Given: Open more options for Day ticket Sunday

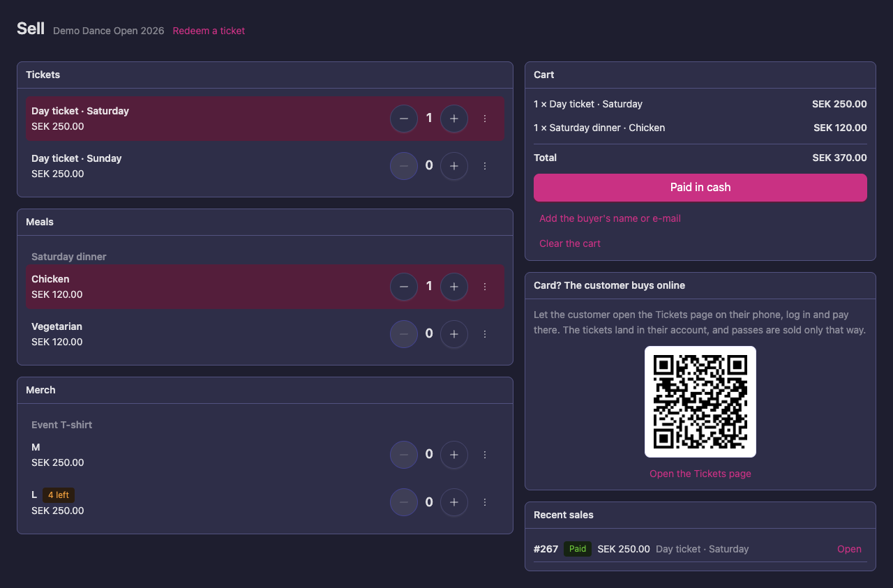Looking at the screenshot, I should (485, 166).
